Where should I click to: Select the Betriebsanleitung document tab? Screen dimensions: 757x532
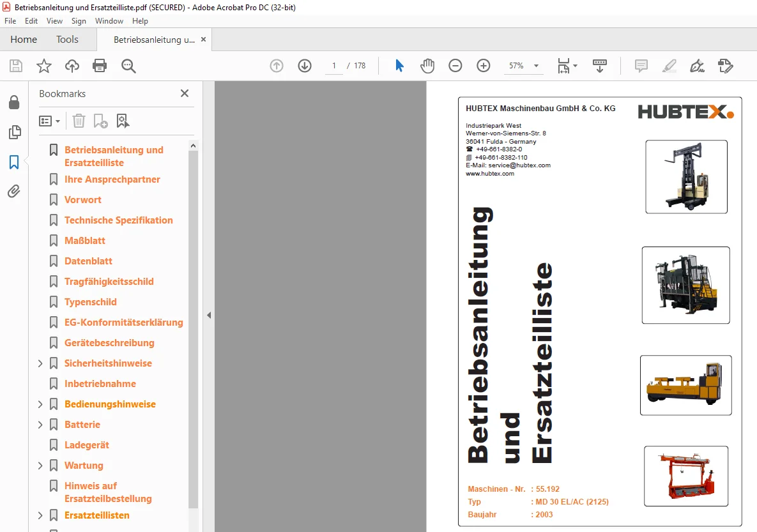pyautogui.click(x=154, y=40)
